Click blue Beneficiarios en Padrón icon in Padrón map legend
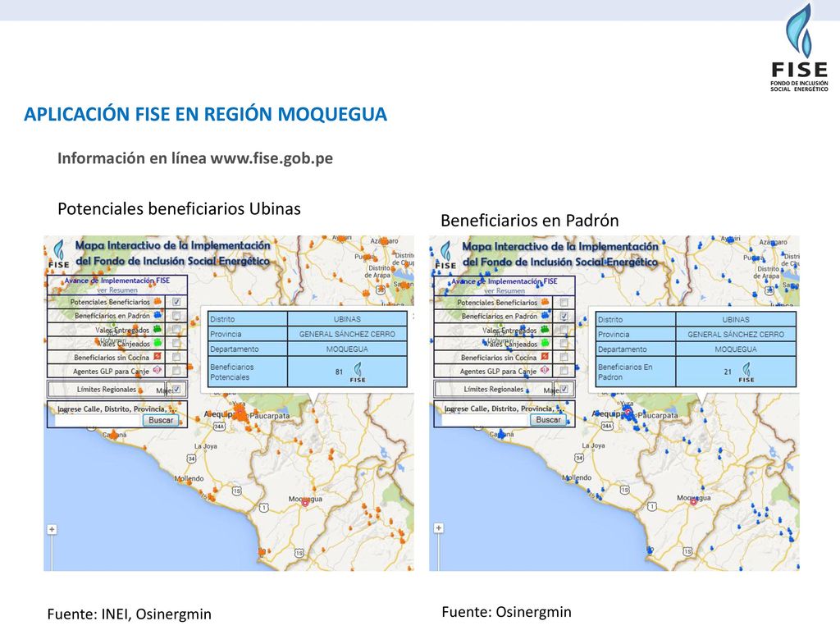The height and width of the screenshot is (630, 840). click(x=545, y=316)
